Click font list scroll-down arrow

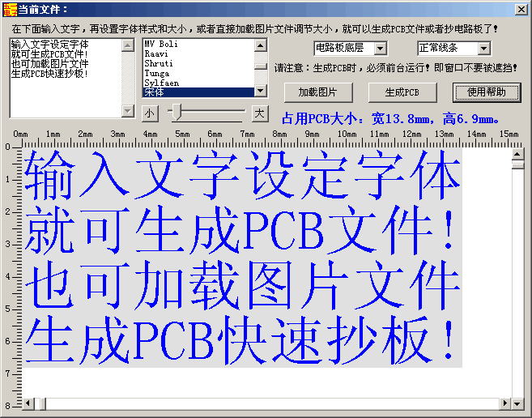(259, 91)
